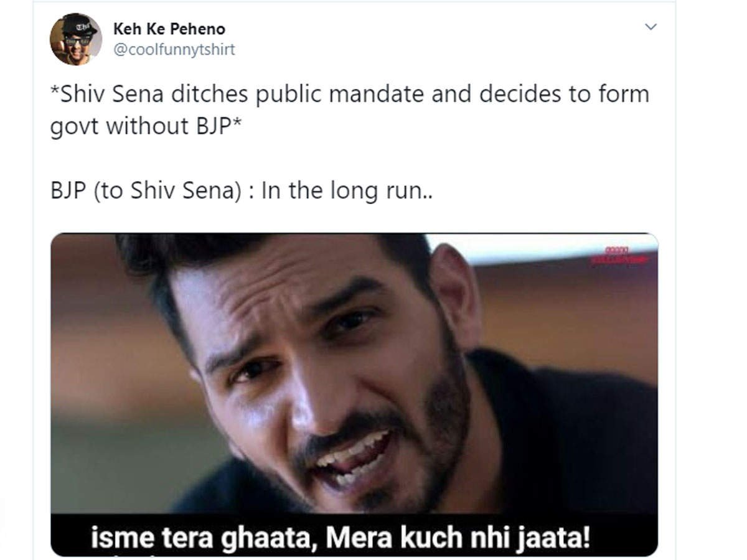Screen dimensions: 747x560
Task: Click the "Mera kuch nhi jaata!" caption text
Action: (457, 538)
